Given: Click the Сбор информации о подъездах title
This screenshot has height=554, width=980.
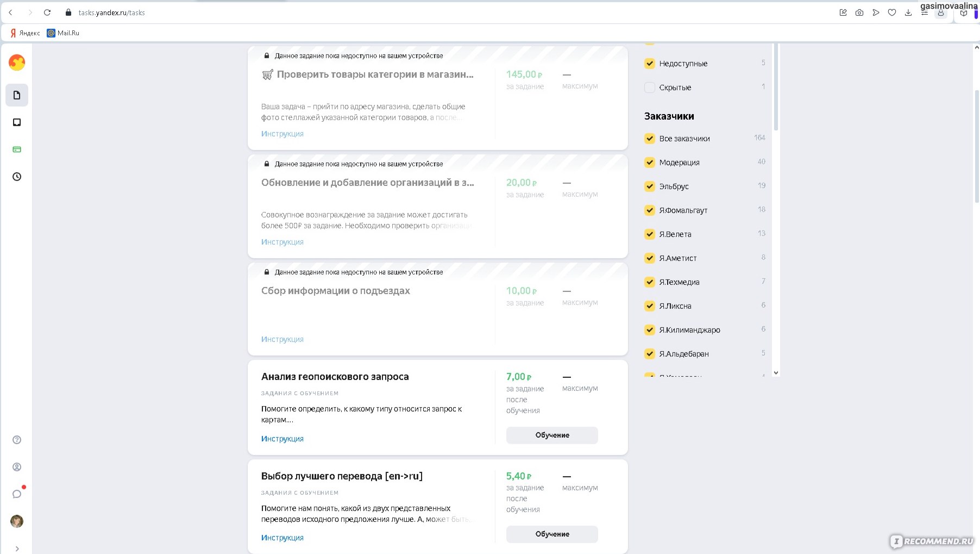Looking at the screenshot, I should (336, 291).
